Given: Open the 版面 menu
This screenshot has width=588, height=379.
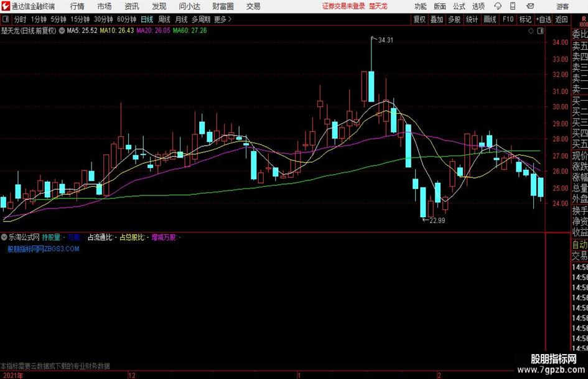Looking at the screenshot, I should (x=439, y=6).
